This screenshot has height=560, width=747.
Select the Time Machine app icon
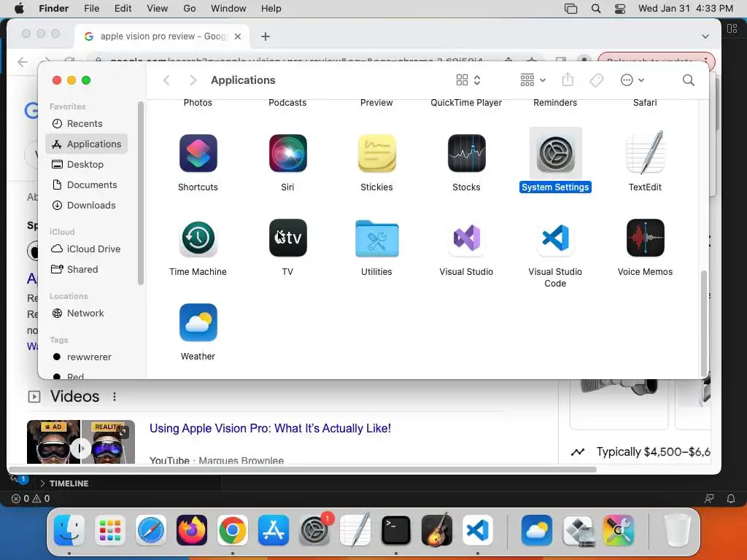[x=198, y=238]
